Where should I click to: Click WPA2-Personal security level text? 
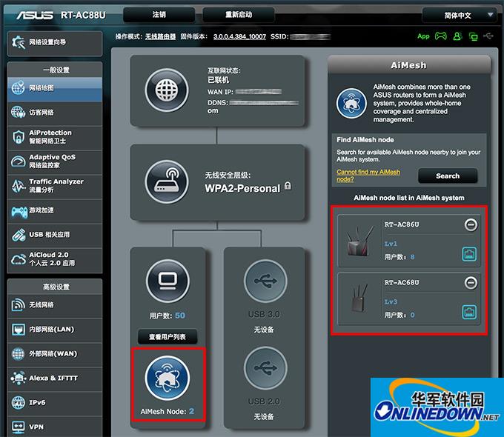click(x=242, y=188)
